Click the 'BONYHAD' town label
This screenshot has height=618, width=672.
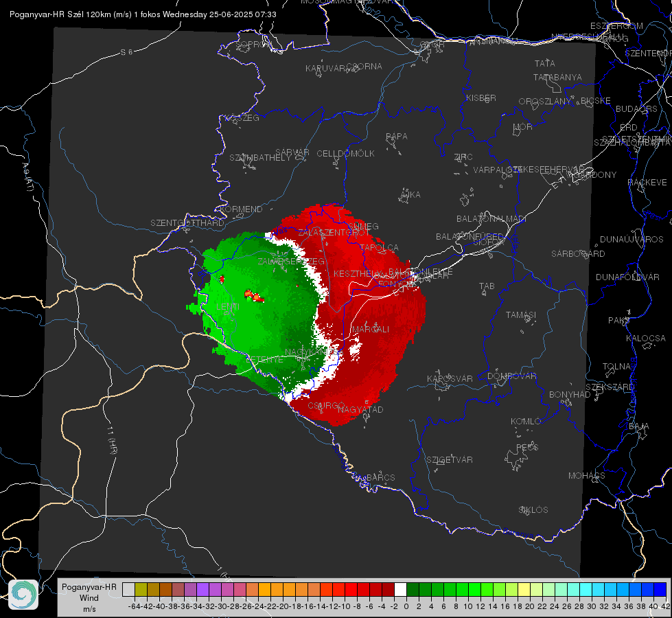(570, 395)
